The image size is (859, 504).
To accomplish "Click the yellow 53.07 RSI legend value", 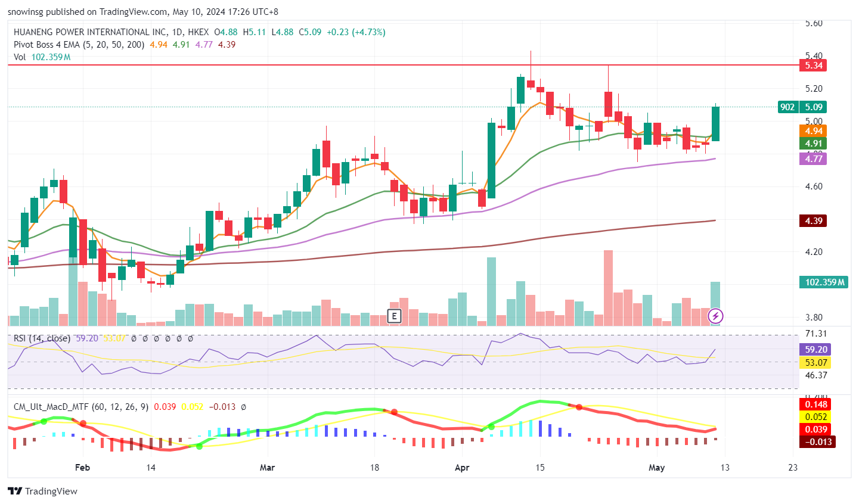I will pos(114,338).
